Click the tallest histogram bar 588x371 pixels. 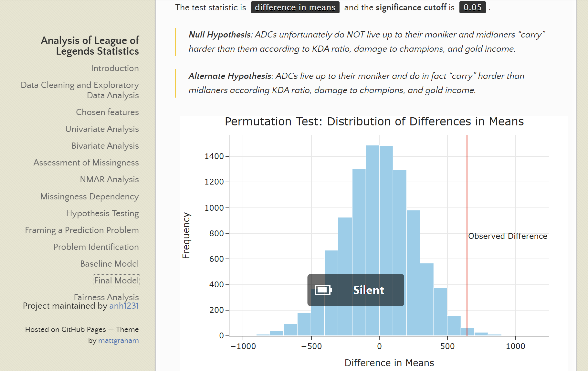[373, 240]
